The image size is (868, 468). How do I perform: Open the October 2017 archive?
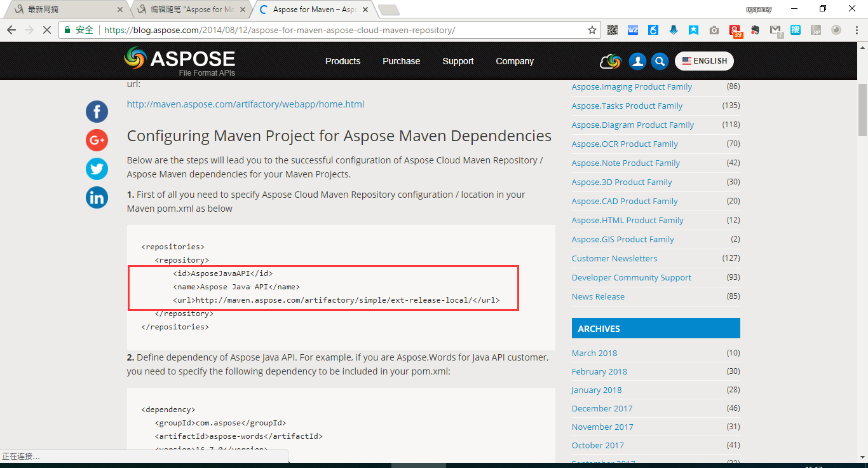tap(597, 445)
